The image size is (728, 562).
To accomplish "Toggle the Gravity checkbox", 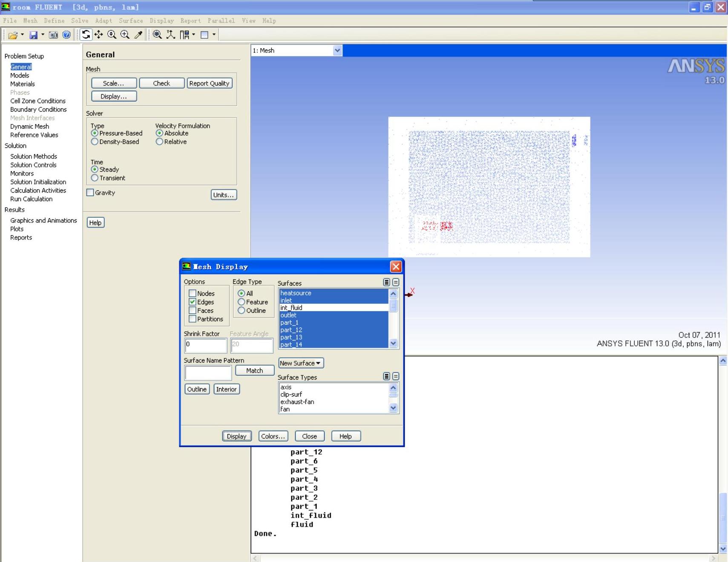I will [90, 193].
